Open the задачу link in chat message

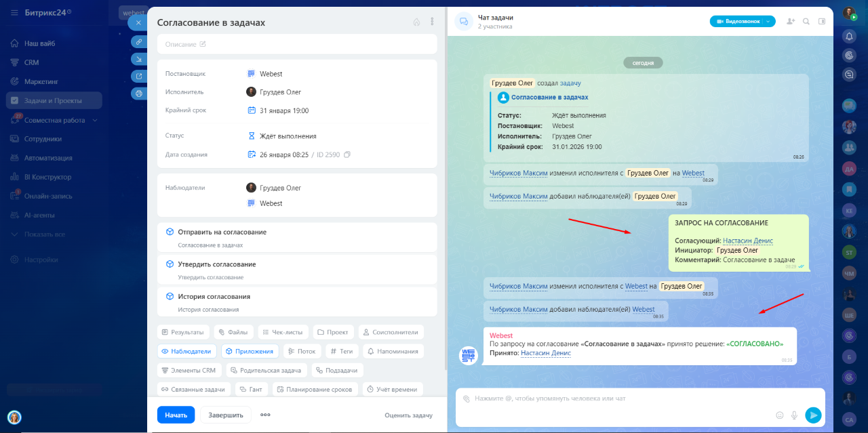[570, 83]
